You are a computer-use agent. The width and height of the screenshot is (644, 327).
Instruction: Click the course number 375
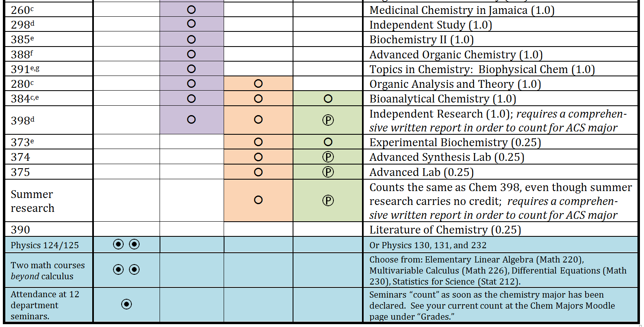[x=20, y=172]
